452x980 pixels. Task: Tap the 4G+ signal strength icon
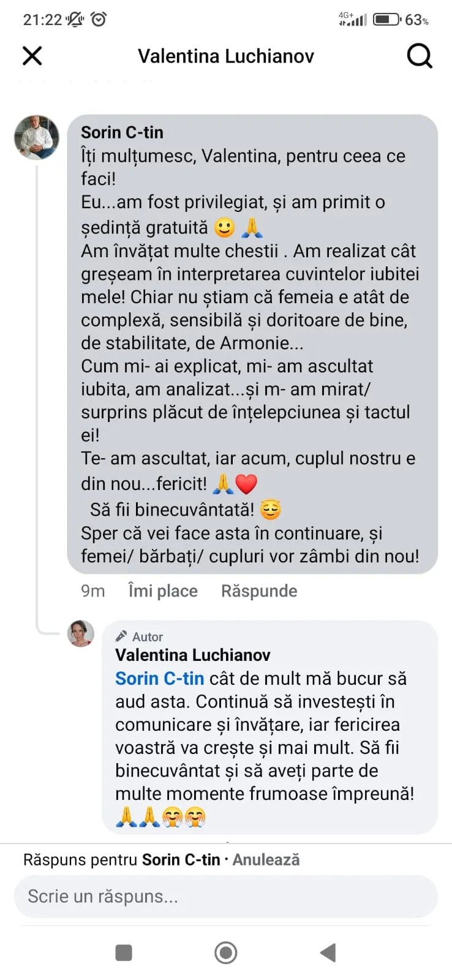pyautogui.click(x=353, y=20)
